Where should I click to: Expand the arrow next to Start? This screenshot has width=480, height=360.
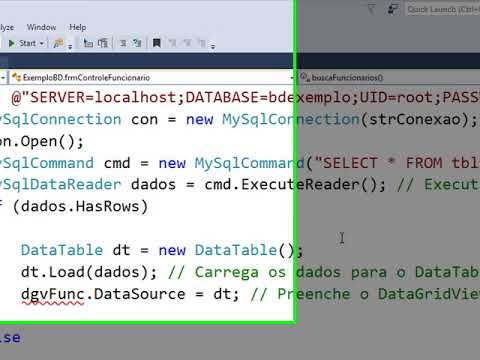(42, 43)
